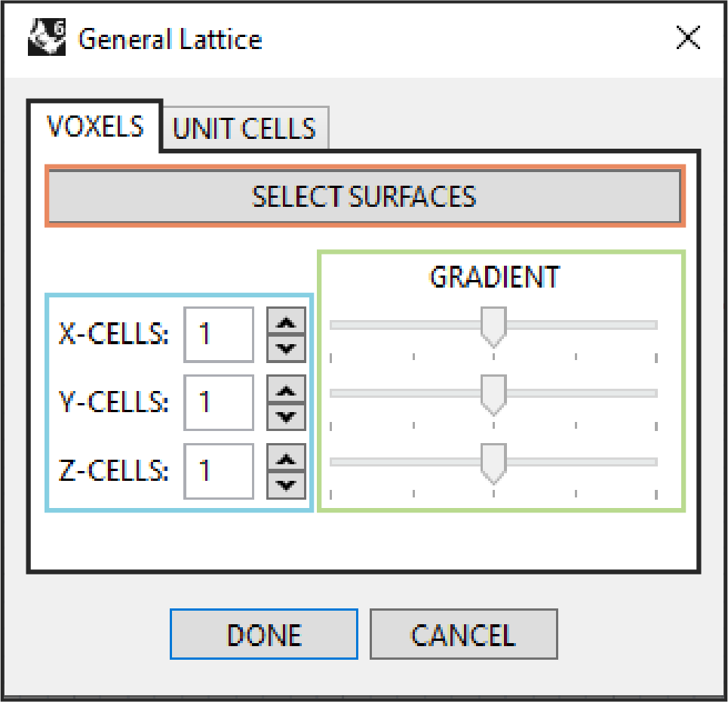Focus the Y-CELLS value field

[219, 403]
